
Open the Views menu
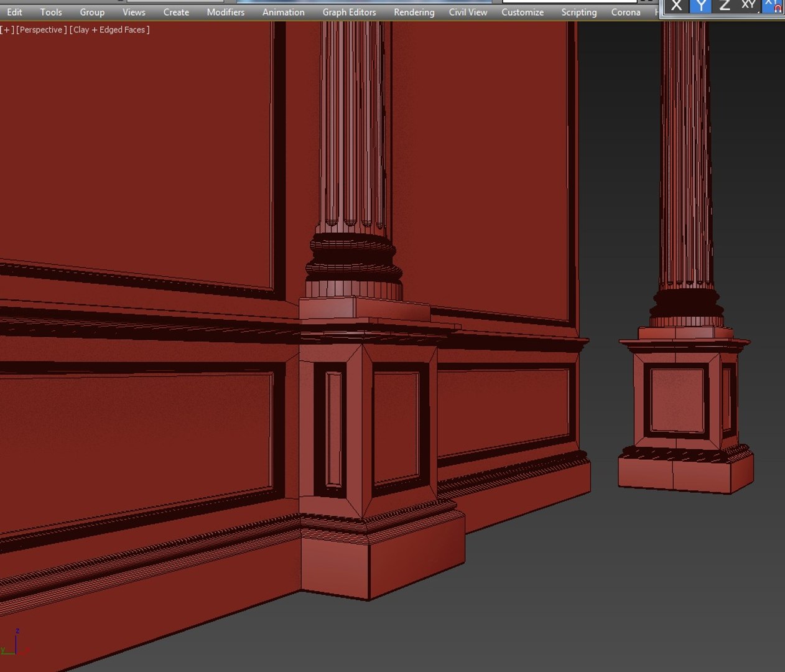coord(134,12)
